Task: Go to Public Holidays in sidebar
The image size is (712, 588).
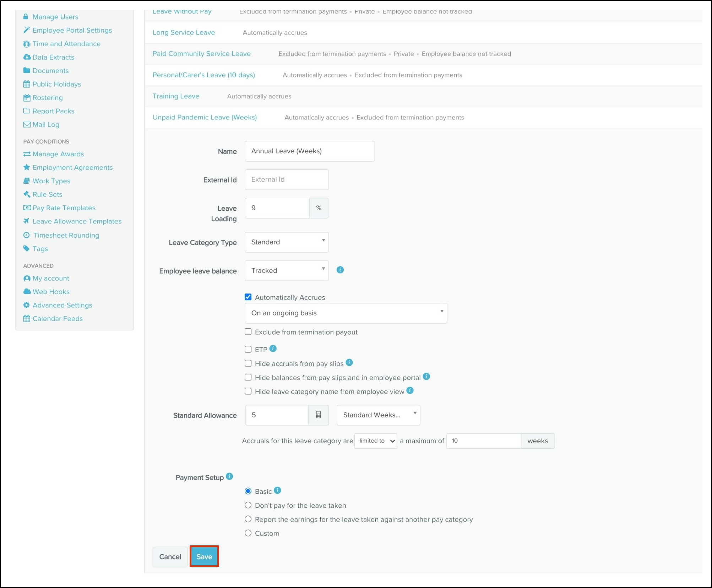Action: coord(56,84)
